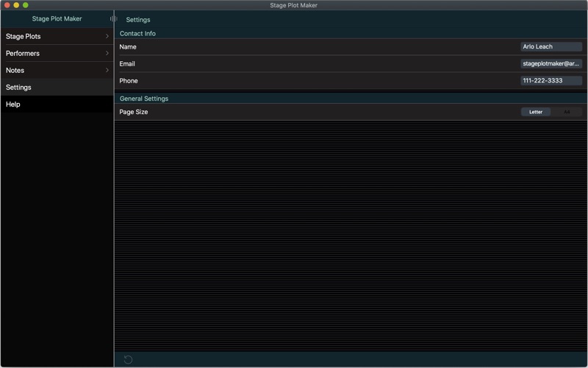This screenshot has height=368, width=588.
Task: Maximize window with the green button
Action: [x=26, y=5]
